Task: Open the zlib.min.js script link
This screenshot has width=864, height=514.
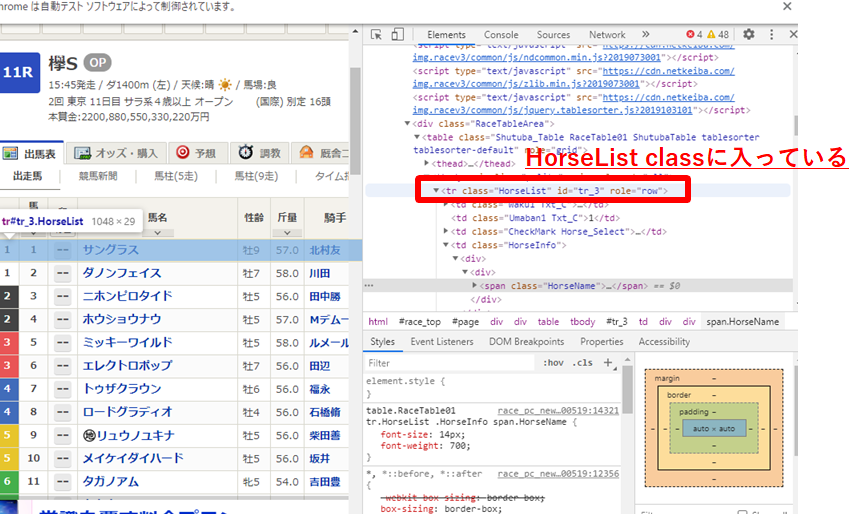Action: (x=526, y=84)
